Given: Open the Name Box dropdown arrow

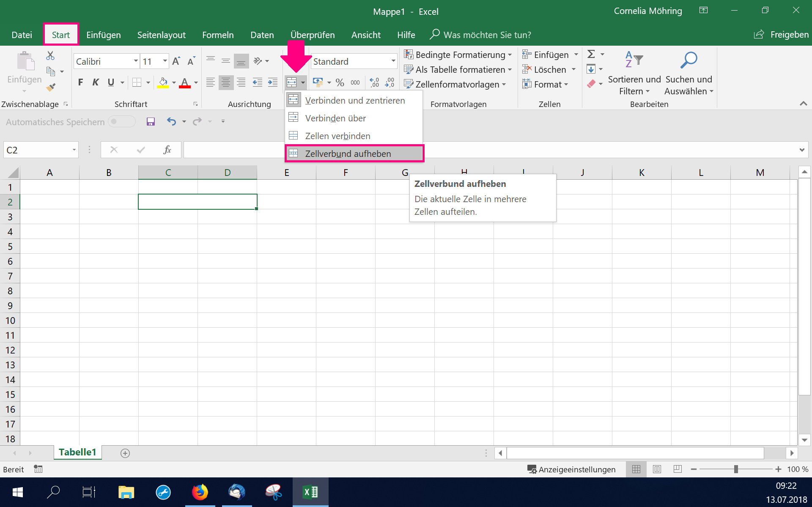Looking at the screenshot, I should [74, 150].
